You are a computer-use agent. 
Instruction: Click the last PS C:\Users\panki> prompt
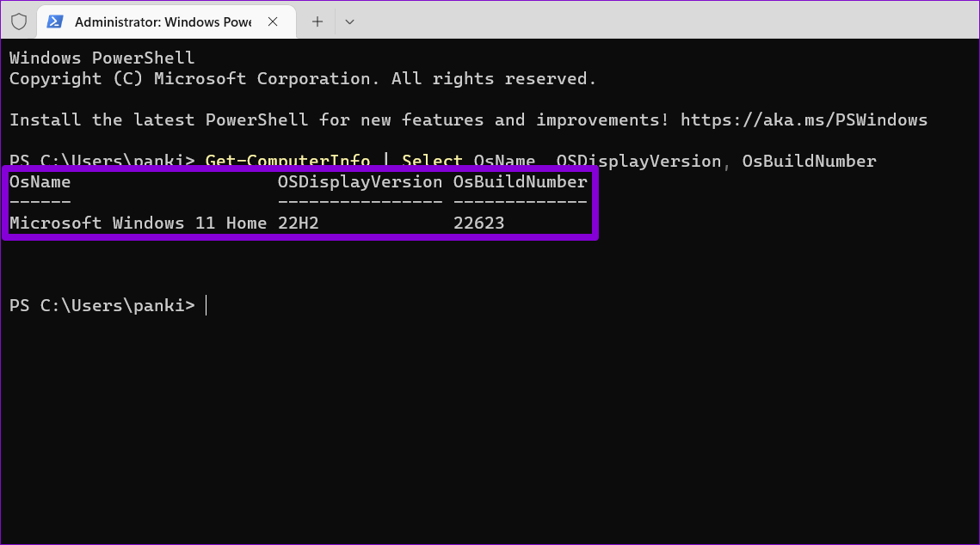(102, 305)
